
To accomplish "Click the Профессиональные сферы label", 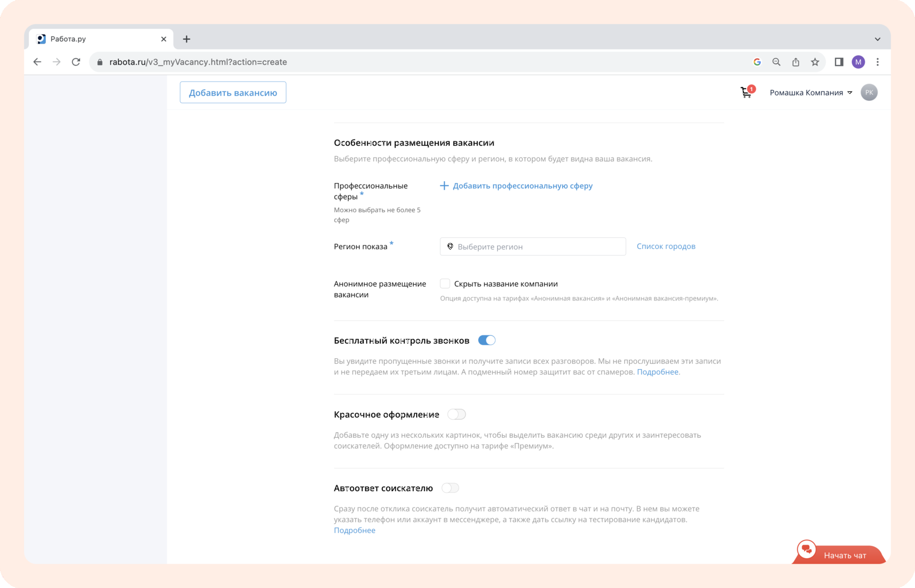I will click(371, 191).
